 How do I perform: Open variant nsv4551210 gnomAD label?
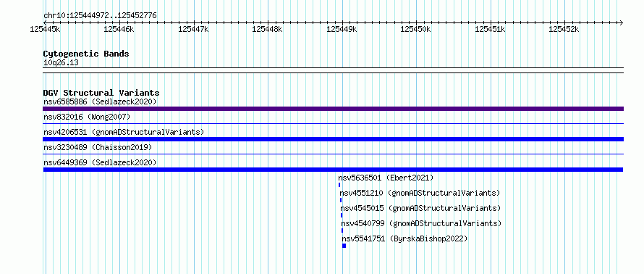tap(420, 194)
